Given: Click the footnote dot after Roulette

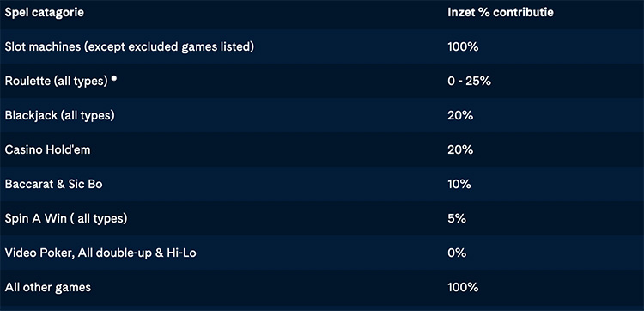Looking at the screenshot, I should click(x=113, y=77).
